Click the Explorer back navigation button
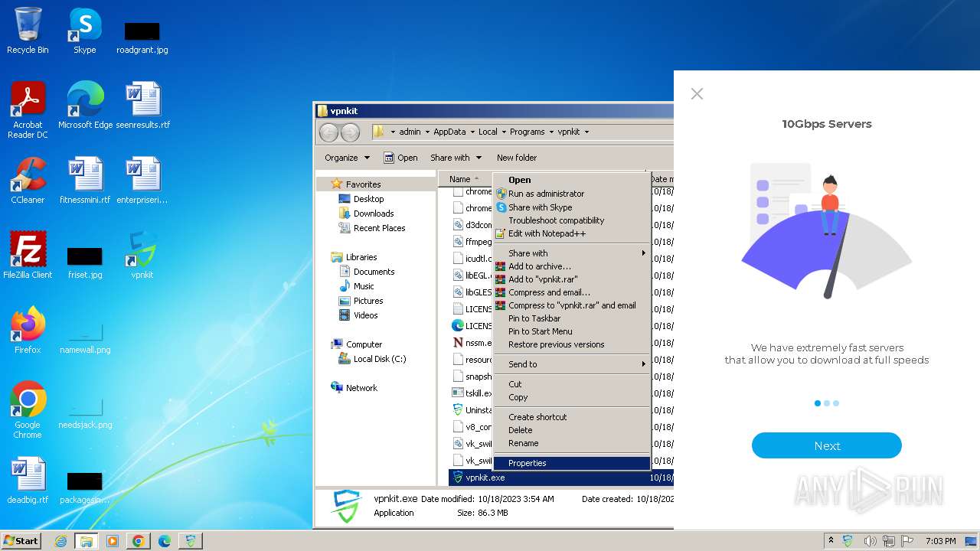This screenshot has width=980, height=551. coord(328,132)
